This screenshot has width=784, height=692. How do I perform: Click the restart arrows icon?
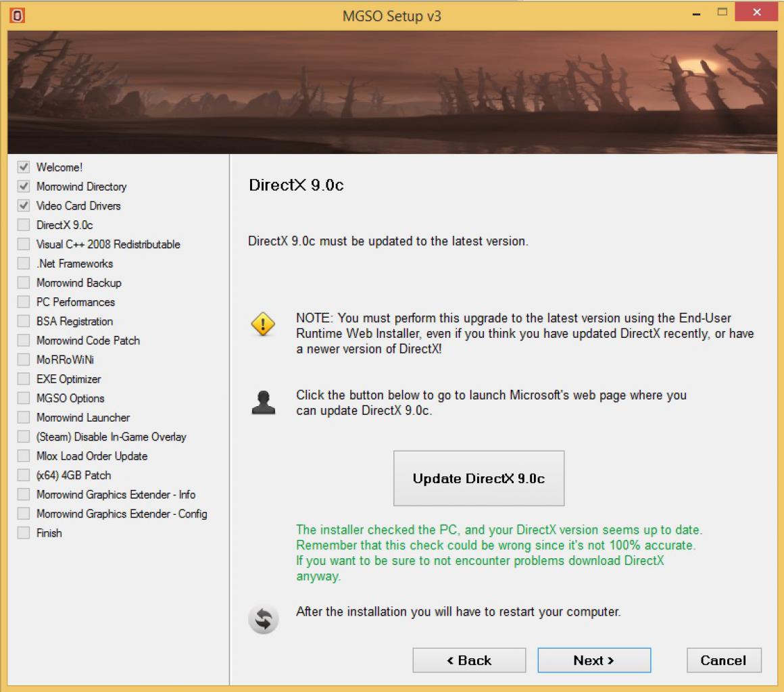pos(264,620)
